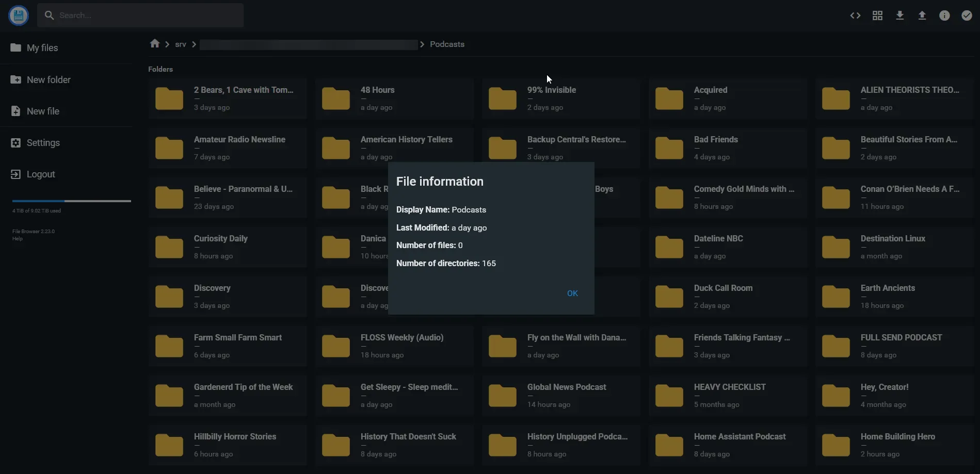Select the Dateline NBC folder

click(x=728, y=247)
